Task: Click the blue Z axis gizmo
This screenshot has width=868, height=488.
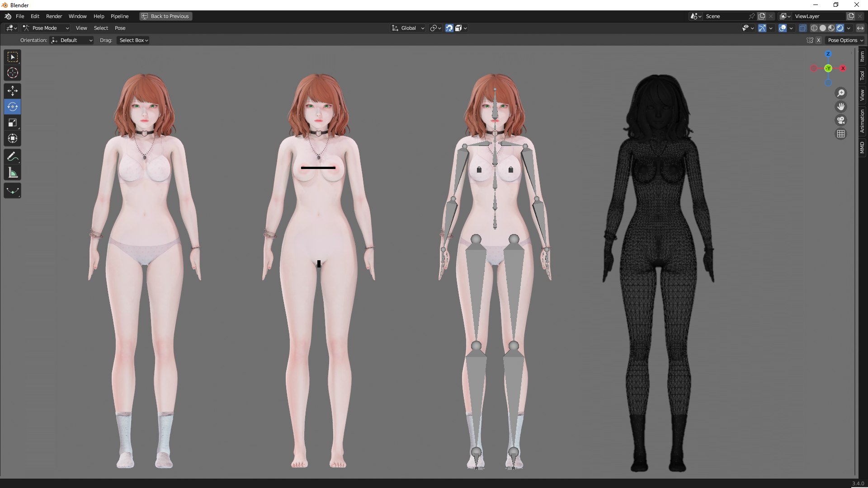Action: [828, 54]
